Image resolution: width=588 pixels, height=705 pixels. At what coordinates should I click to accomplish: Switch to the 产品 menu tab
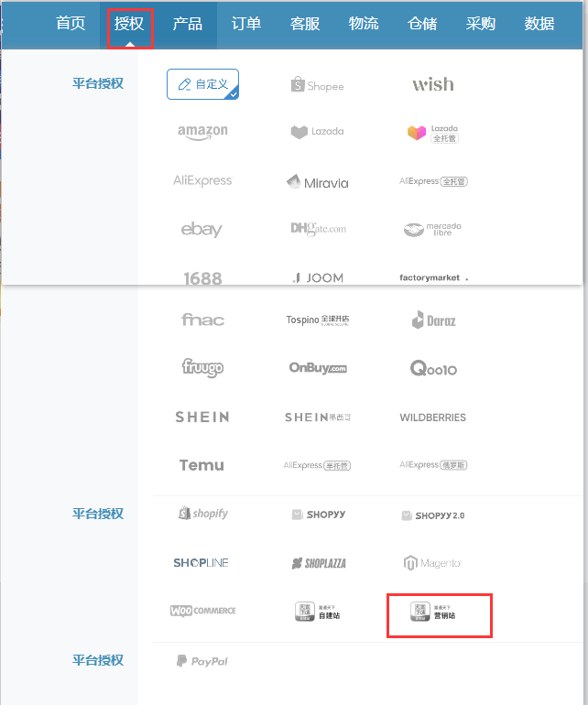click(x=188, y=24)
